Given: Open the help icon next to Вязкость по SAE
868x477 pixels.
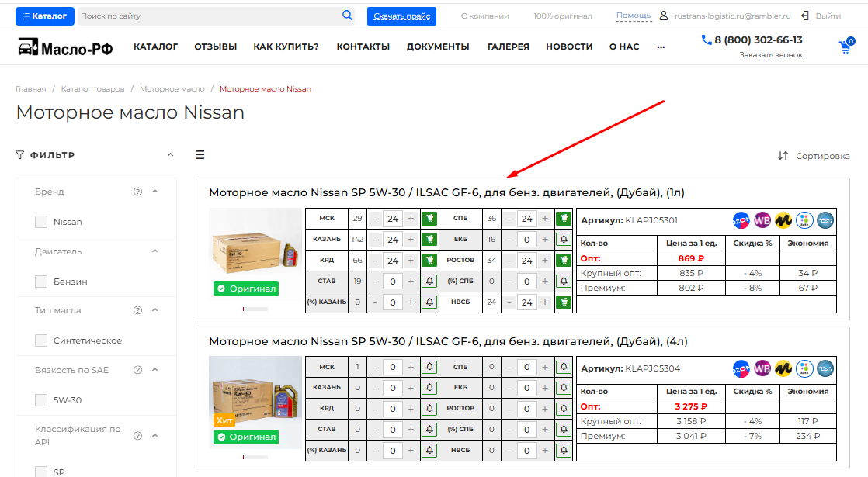Looking at the screenshot, I should point(138,370).
